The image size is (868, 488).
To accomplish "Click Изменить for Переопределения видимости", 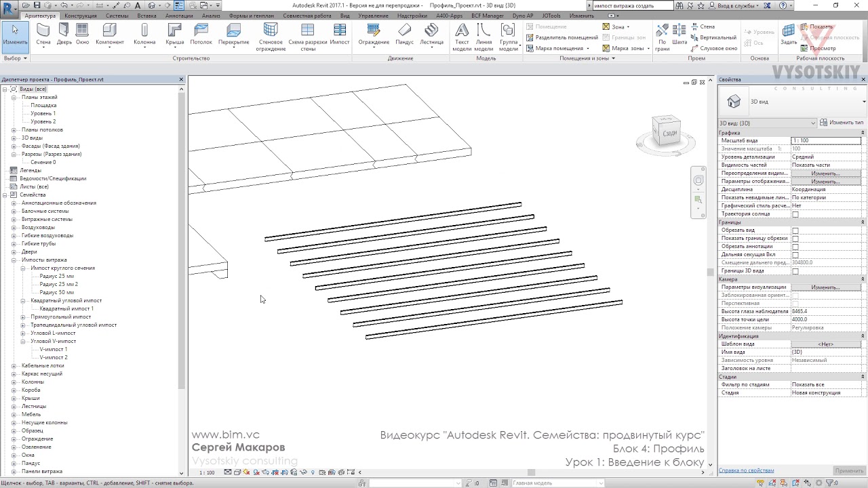I will click(825, 174).
